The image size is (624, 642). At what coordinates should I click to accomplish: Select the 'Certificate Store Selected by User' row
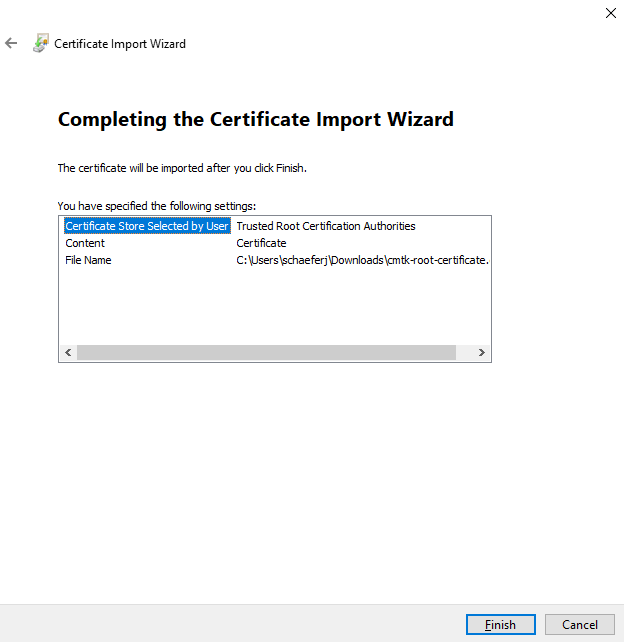(x=147, y=226)
